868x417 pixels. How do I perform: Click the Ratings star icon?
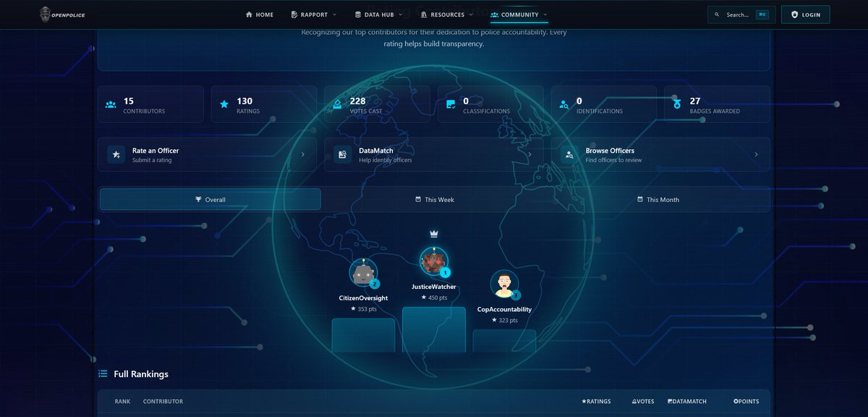click(x=224, y=104)
